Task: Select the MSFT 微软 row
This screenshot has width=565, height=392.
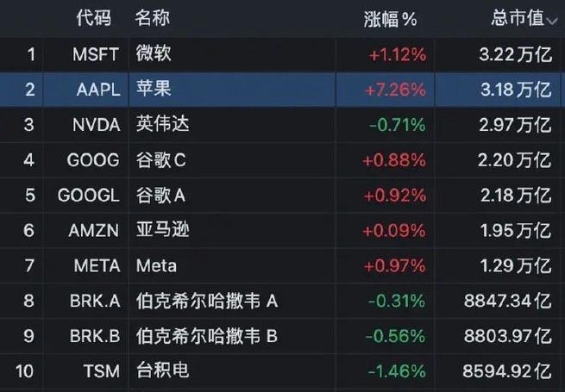Action: click(x=283, y=54)
